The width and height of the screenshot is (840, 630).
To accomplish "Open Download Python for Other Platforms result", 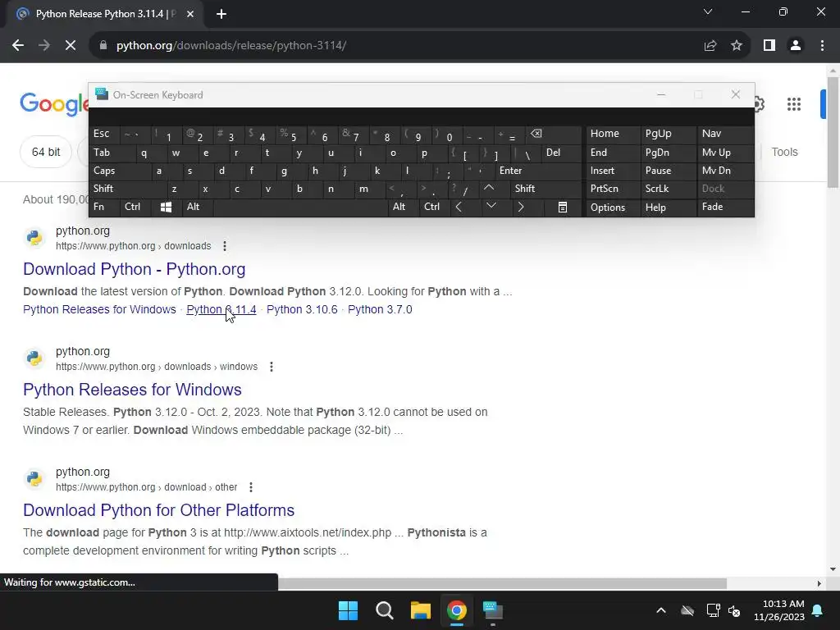I will click(x=158, y=510).
